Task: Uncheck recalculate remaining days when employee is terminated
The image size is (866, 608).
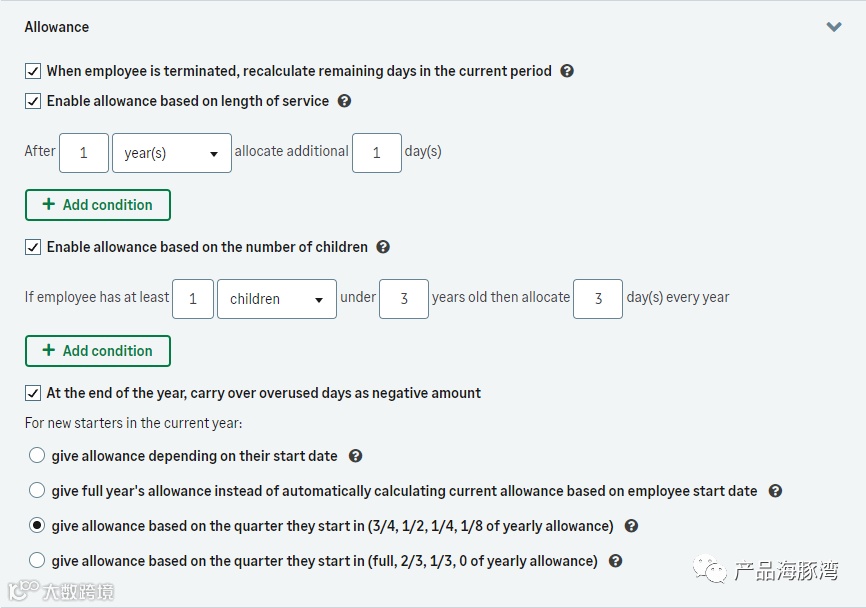Action: click(x=33, y=71)
